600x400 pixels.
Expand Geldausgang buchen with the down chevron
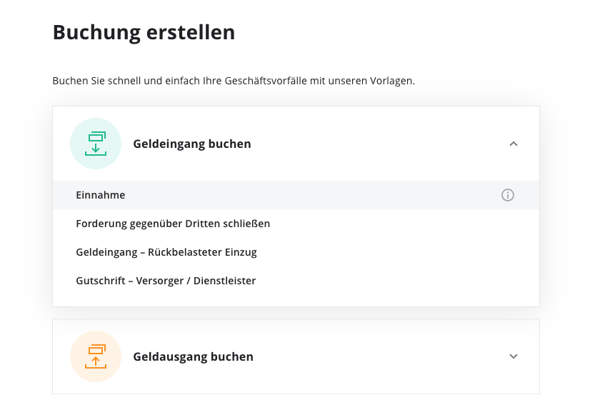point(514,356)
